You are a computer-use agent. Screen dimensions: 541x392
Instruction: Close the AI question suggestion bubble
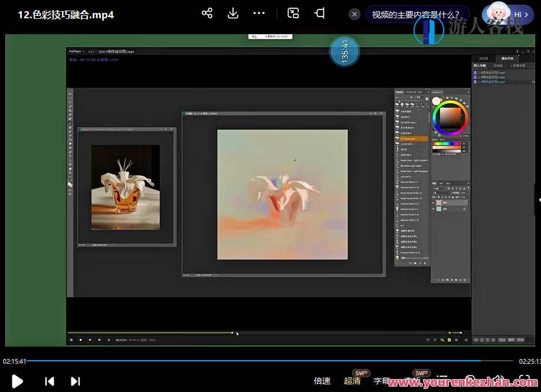[354, 14]
